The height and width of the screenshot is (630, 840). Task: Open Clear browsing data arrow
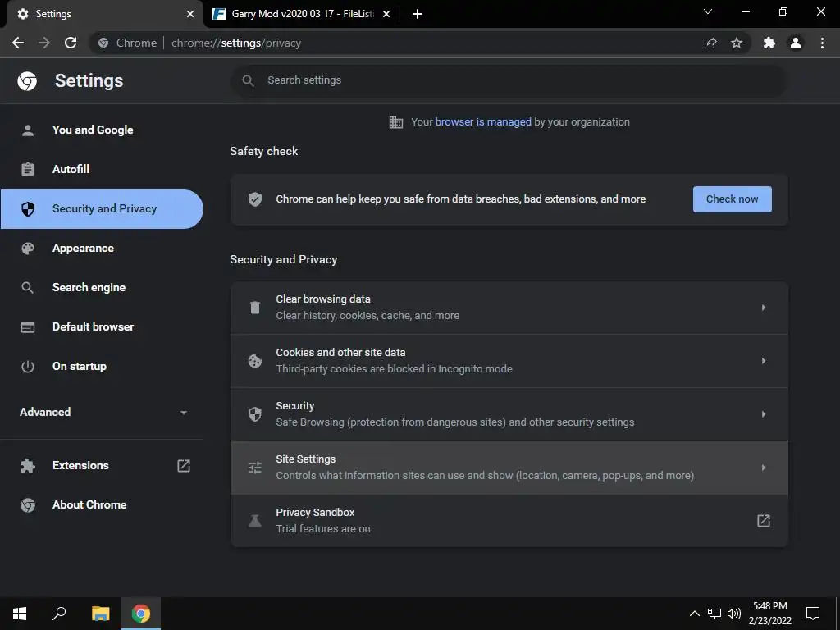[764, 308]
